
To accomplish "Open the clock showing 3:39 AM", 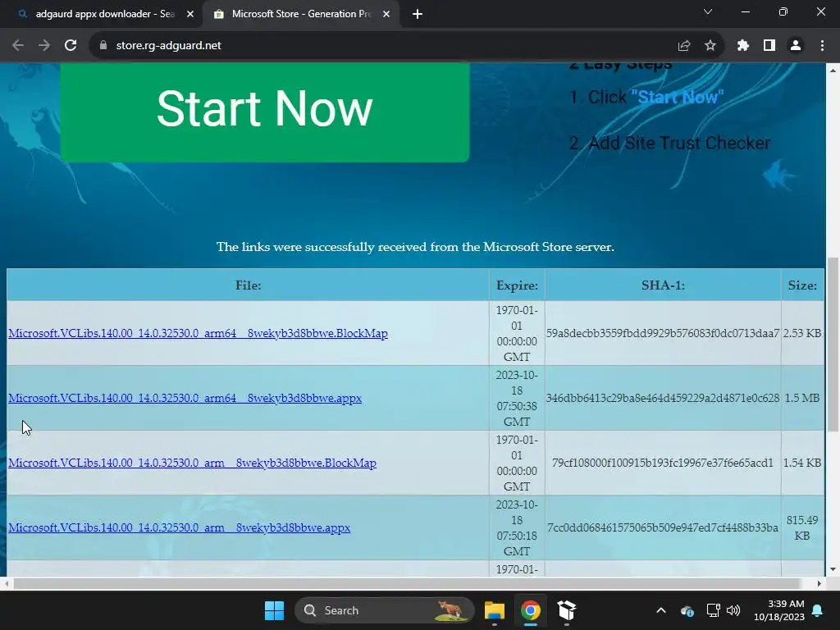I will (x=779, y=610).
